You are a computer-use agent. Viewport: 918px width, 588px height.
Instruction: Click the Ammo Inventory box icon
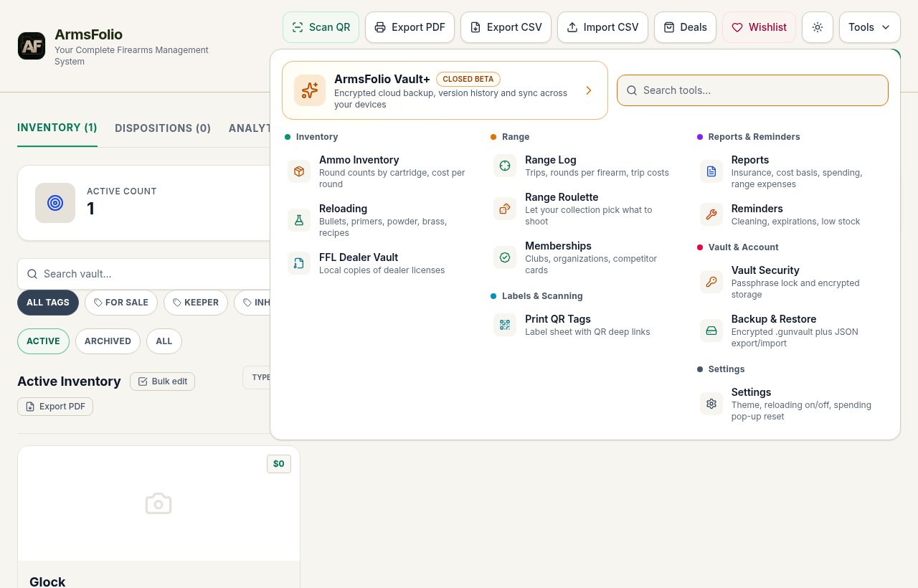click(x=299, y=171)
